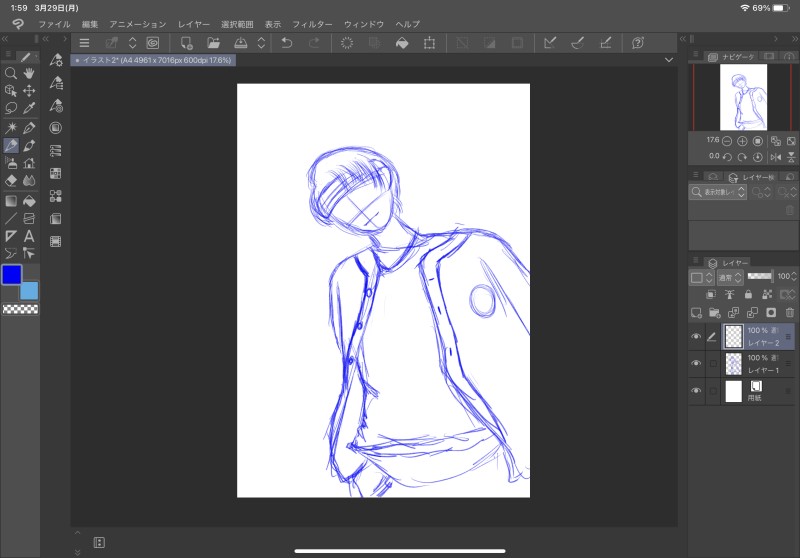Toggle visibility of レイヤー 1
Screen dimensions: 800x558
tap(696, 364)
